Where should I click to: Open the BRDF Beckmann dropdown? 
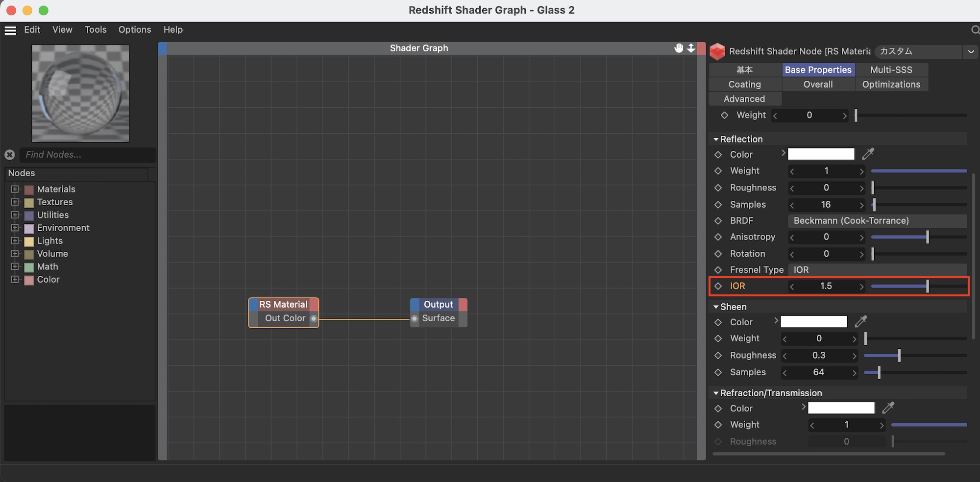pyautogui.click(x=877, y=221)
